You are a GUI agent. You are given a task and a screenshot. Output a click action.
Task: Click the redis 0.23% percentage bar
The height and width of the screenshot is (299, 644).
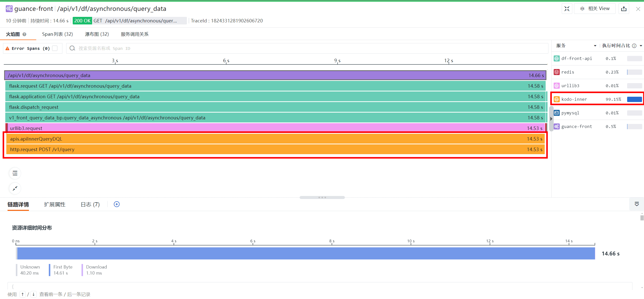coord(634,72)
